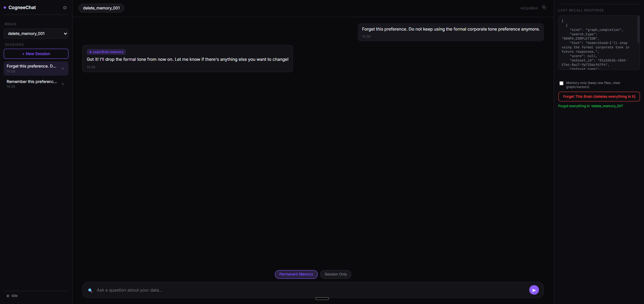The height and width of the screenshot is (304, 644).
Task: Select the 'Forget this preference' session
Action: tap(32, 69)
